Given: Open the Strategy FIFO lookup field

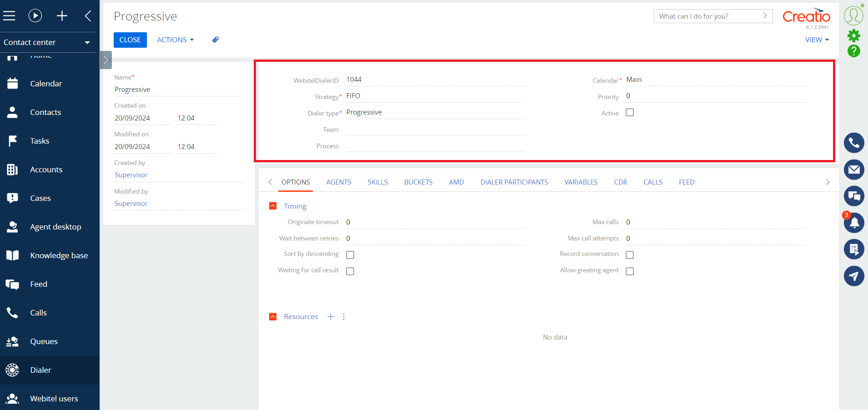Looking at the screenshot, I should tap(435, 96).
